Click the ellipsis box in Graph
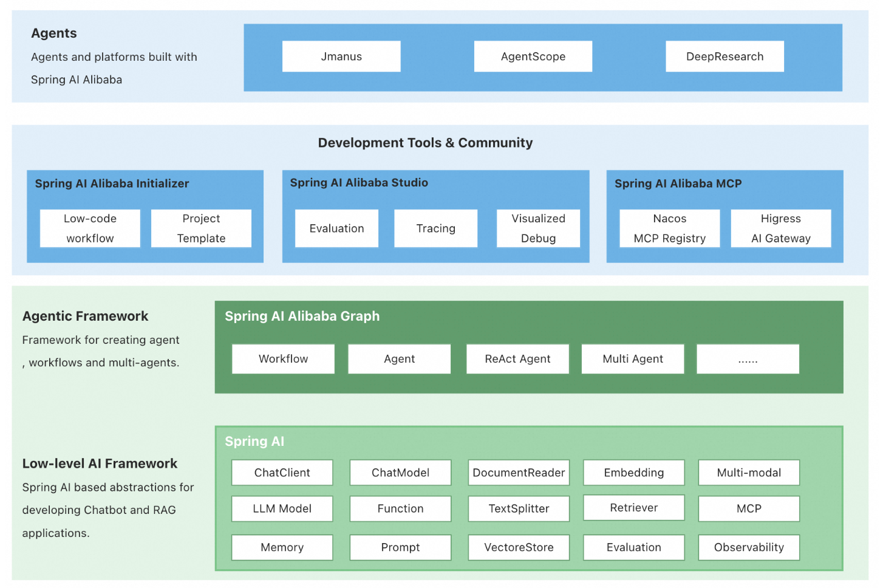This screenshot has width=883, height=588. 748,359
